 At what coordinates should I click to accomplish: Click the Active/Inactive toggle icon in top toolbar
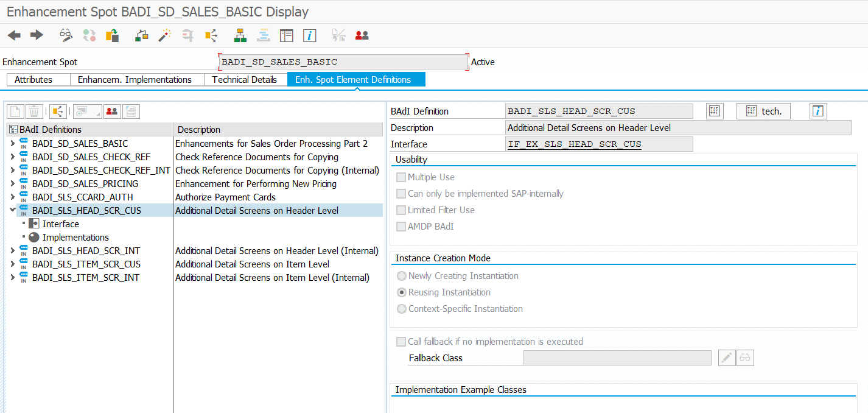tap(89, 35)
